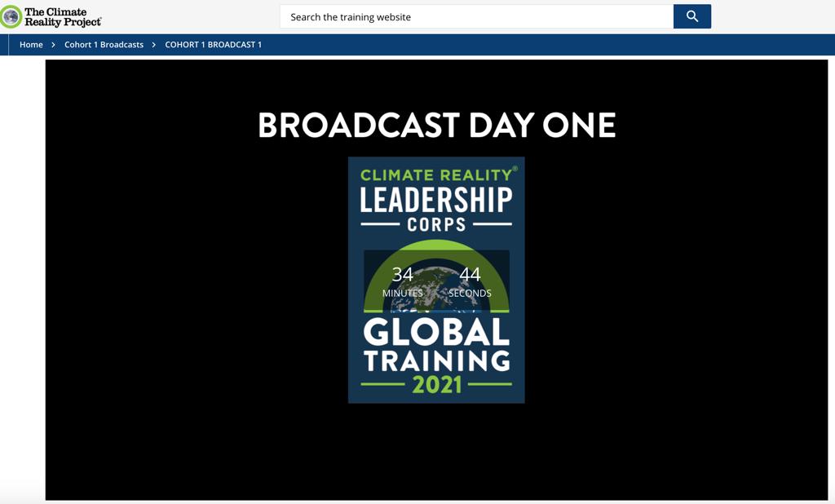The width and height of the screenshot is (835, 504).
Task: Click the 34 minutes countdown value
Action: (403, 274)
